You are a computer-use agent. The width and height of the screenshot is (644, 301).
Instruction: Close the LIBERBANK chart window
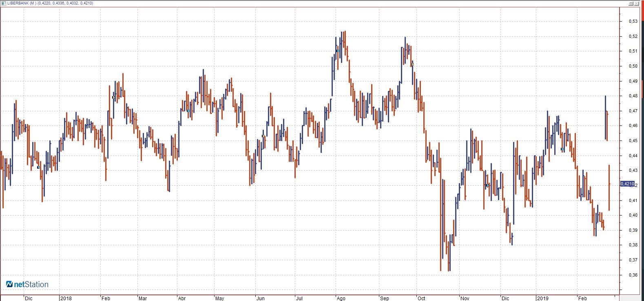[636, 3]
